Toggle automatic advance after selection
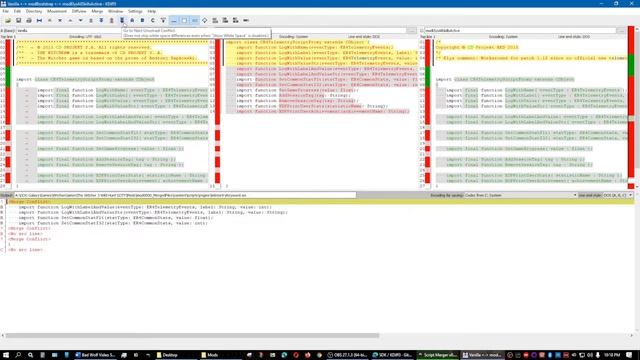640x360 pixels. (x=163, y=20)
